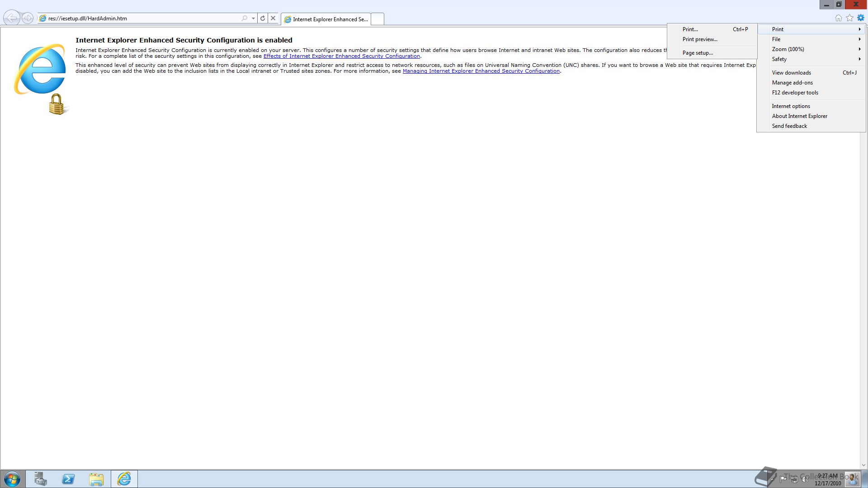Click the Stop loading X icon
Viewport: 868px width, 488px height.
(x=273, y=19)
